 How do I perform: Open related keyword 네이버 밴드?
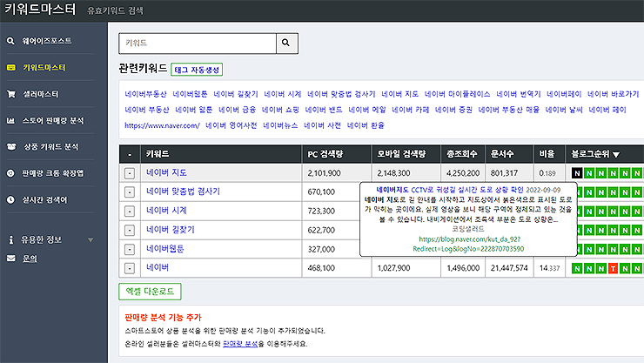click(324, 110)
